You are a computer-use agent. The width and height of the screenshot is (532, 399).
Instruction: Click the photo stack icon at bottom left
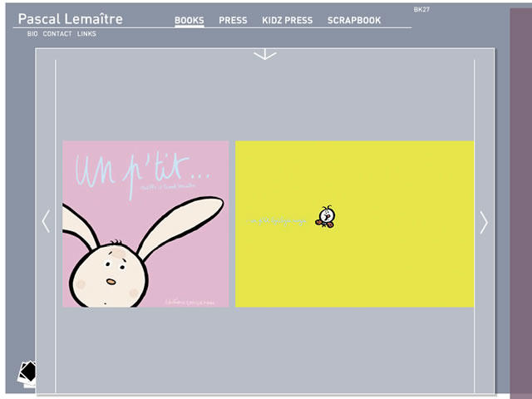coord(27,374)
